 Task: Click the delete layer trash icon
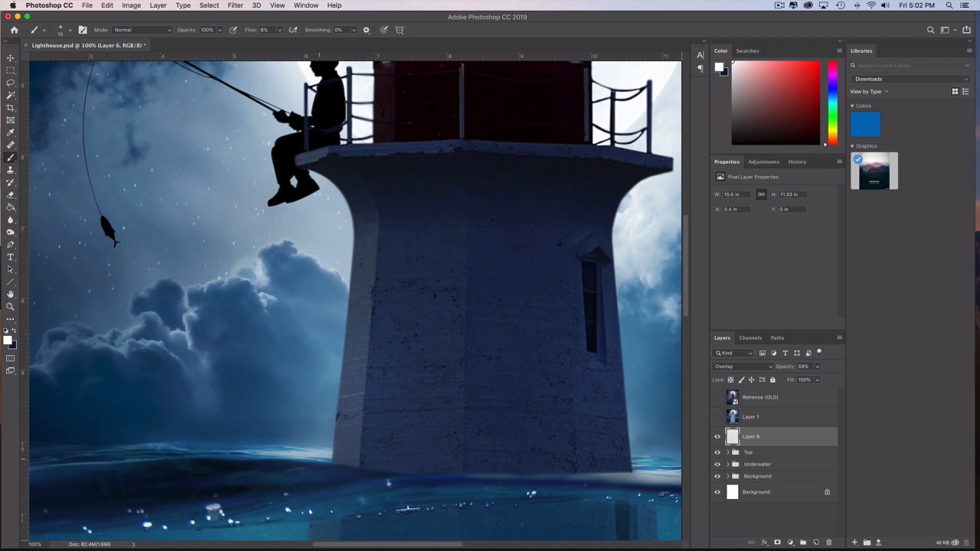click(828, 543)
